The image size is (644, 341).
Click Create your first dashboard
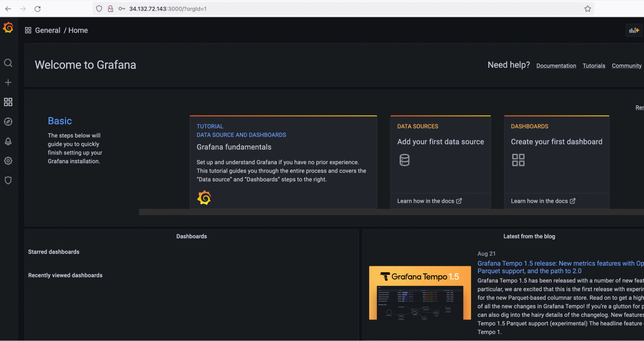[x=556, y=142]
